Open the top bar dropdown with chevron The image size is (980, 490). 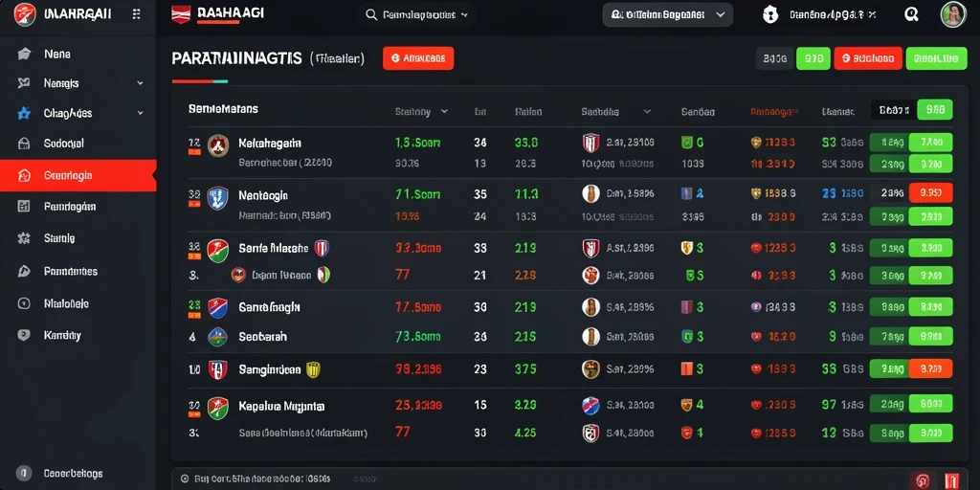[667, 14]
